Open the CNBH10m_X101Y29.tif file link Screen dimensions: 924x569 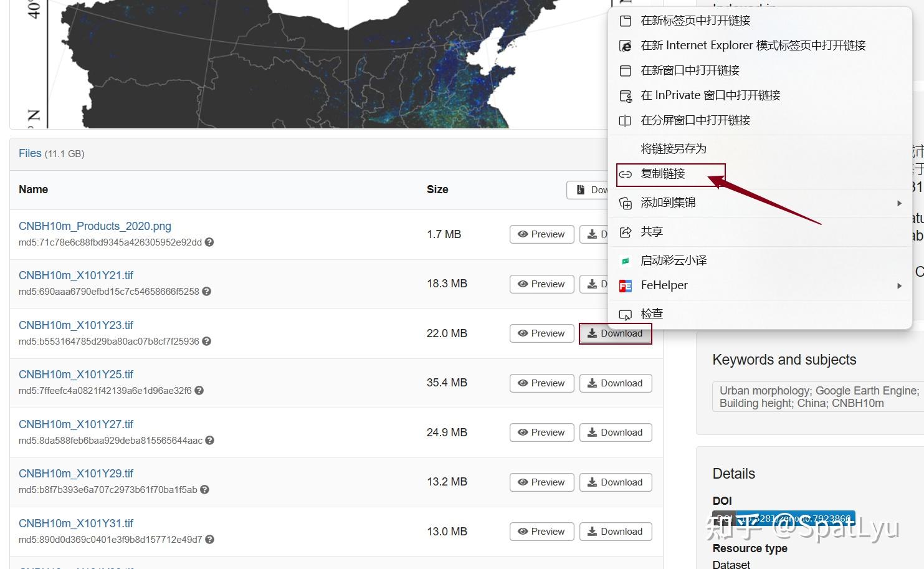76,474
